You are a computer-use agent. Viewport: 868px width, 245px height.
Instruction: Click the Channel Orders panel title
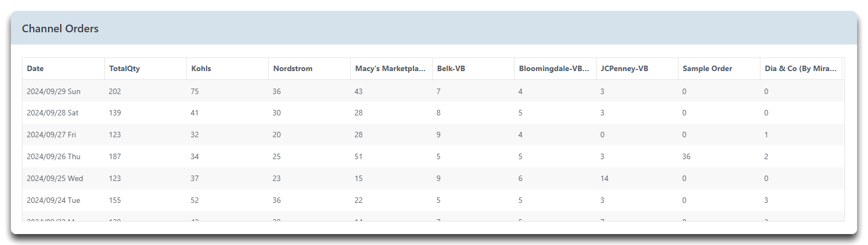point(60,28)
